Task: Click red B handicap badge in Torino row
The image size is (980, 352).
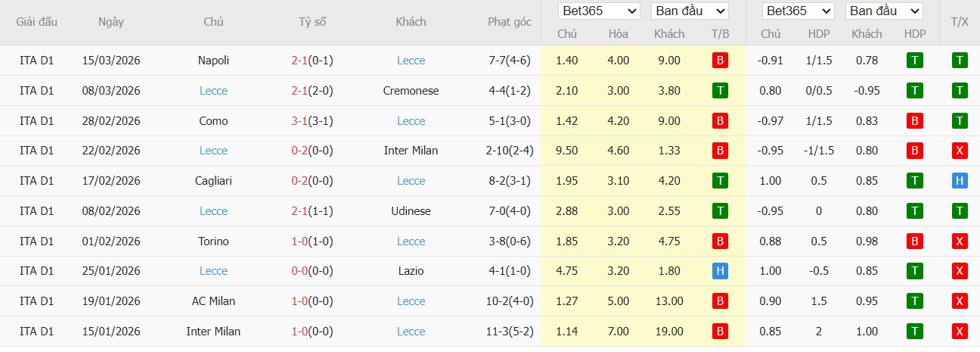Action: (x=915, y=241)
